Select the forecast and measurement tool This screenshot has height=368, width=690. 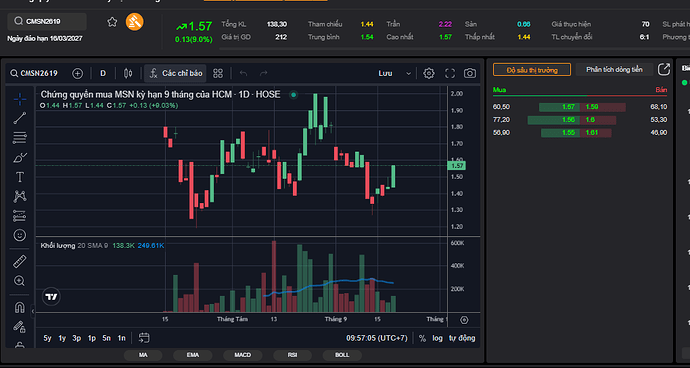(x=20, y=216)
